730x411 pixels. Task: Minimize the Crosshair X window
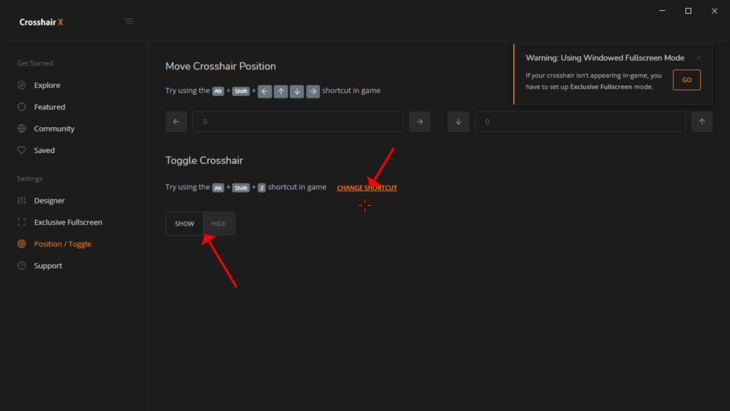pos(662,11)
